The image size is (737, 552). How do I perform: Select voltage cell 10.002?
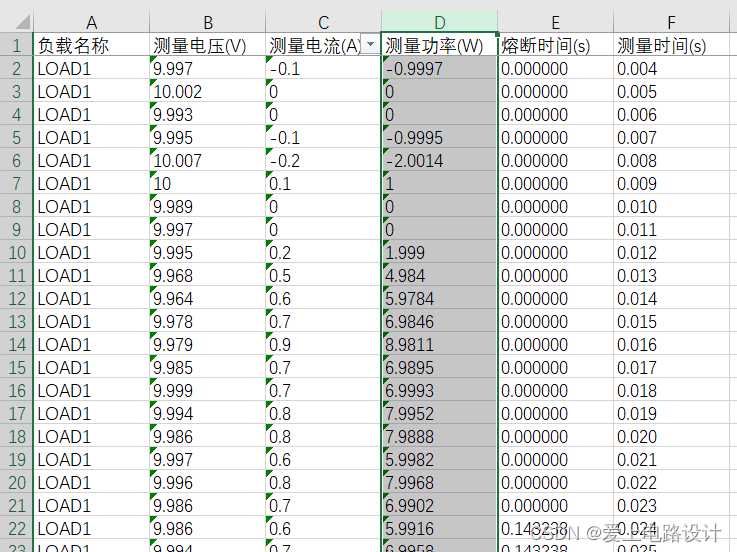click(207, 91)
